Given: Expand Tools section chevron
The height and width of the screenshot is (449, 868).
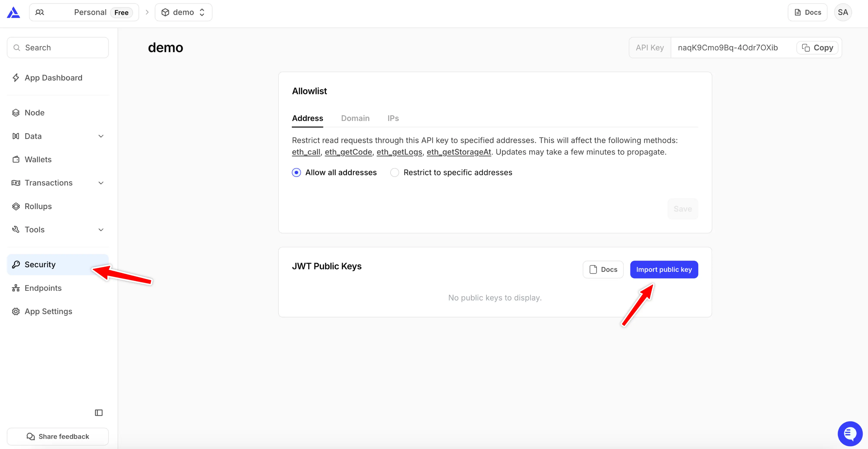Looking at the screenshot, I should click(101, 230).
